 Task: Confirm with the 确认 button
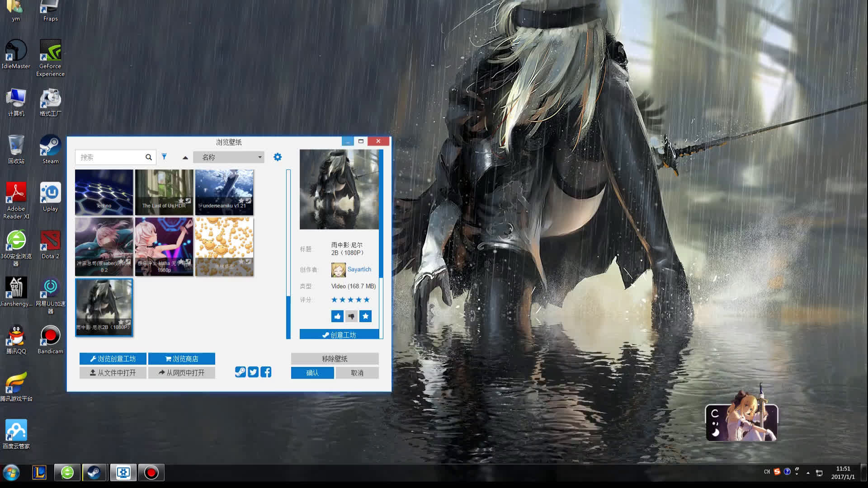[x=312, y=373]
